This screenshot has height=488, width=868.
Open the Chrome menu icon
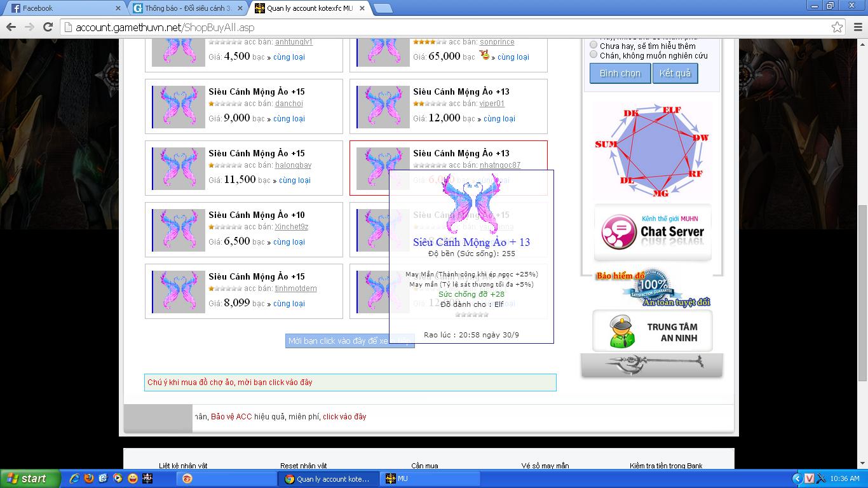tap(857, 27)
